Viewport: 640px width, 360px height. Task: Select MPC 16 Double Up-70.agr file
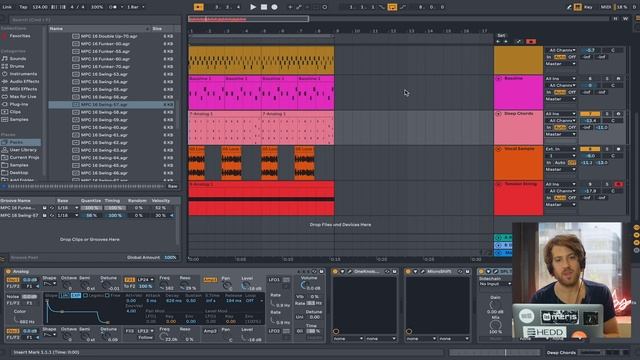[109, 36]
